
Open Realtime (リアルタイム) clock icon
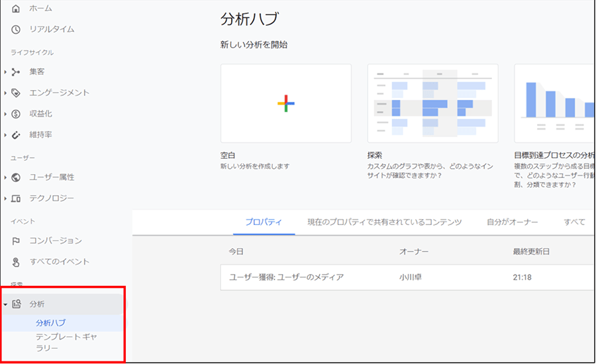[x=17, y=29]
